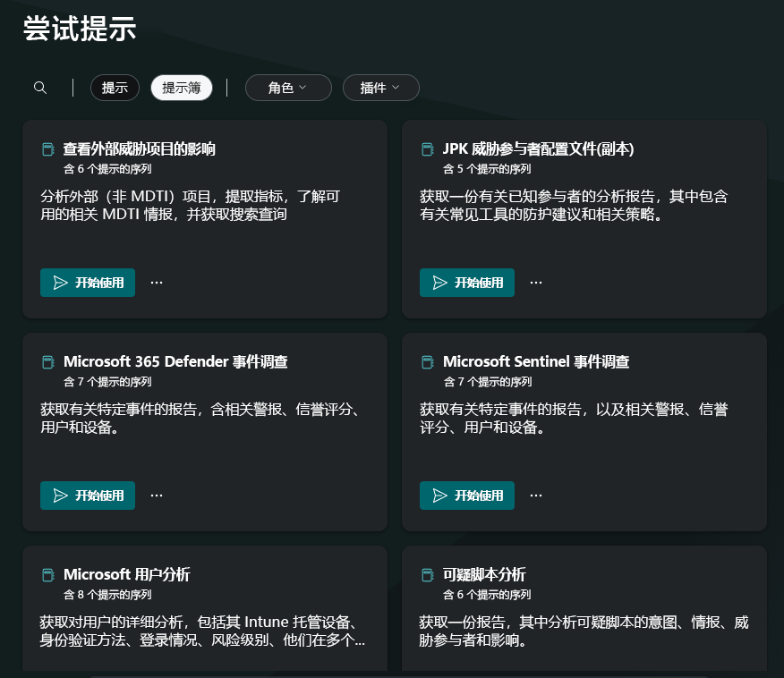Image resolution: width=784 pixels, height=678 pixels.
Task: Click description starting 分析外部 (非 MDTI) 项目
Action: 190,206
